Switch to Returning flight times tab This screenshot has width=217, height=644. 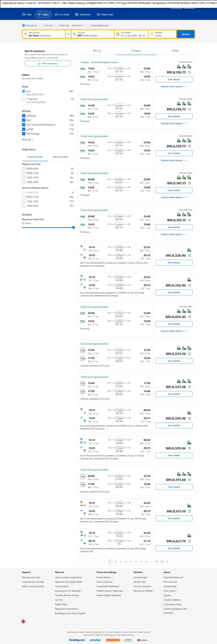(60, 157)
